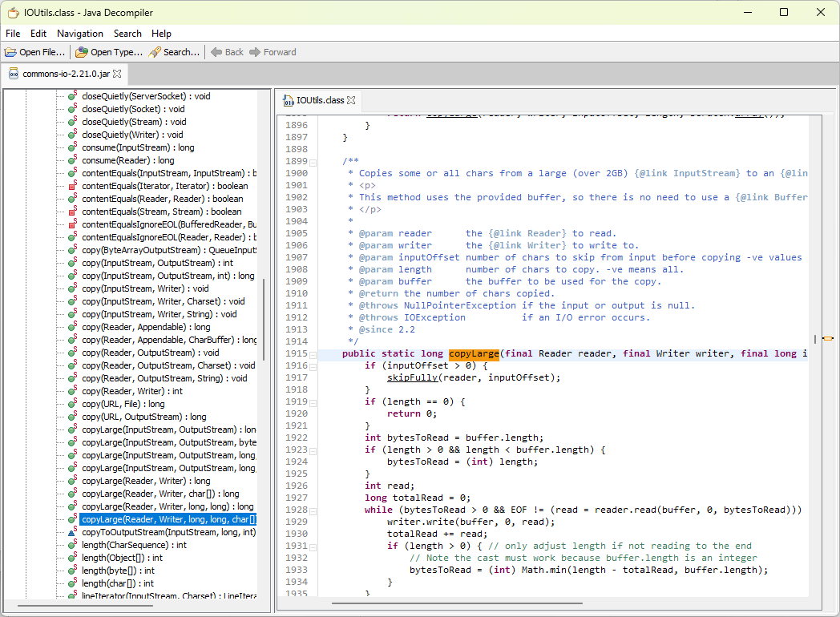The image size is (840, 617).
Task: Collapse the Javadoc comment at line 1899
Action: [x=313, y=162]
